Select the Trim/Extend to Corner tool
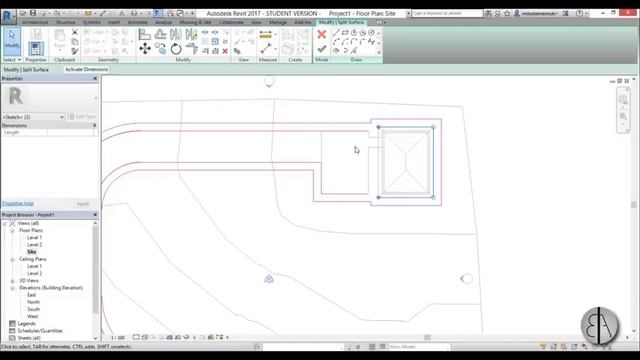Image resolution: width=640 pixels, height=360 pixels. [191, 49]
